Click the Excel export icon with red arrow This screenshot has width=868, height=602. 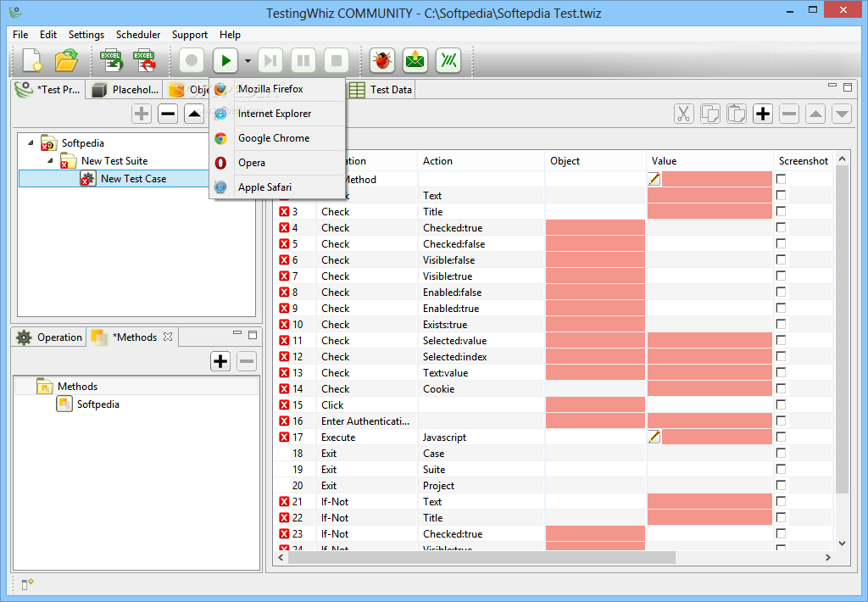pos(144,60)
